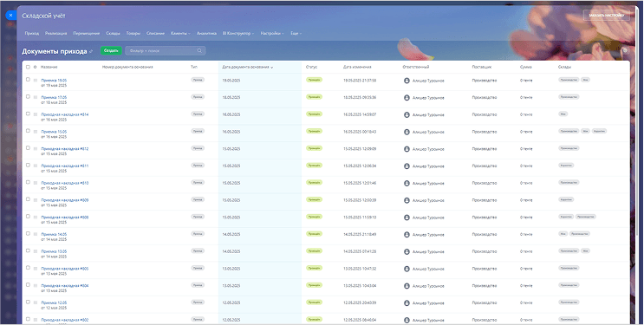Open row action menu for Приходная накладная #810
The height and width of the screenshot is (325, 644).
pyautogui.click(x=36, y=183)
